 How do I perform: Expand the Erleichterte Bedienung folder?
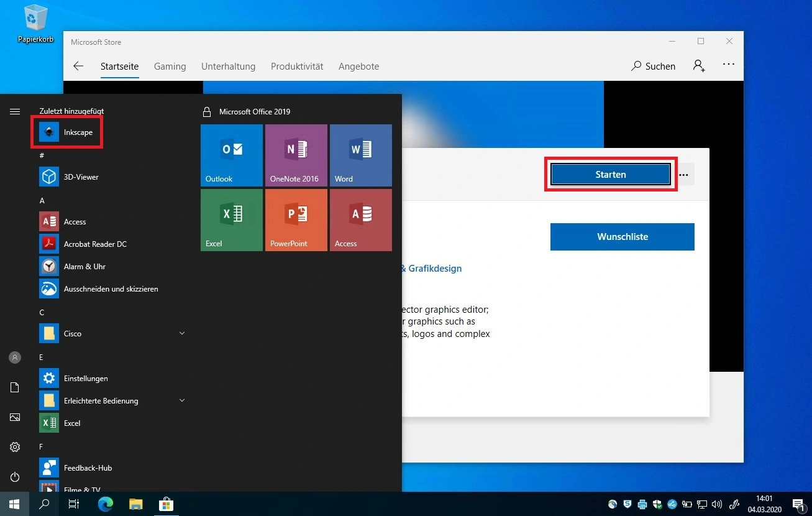click(x=182, y=400)
